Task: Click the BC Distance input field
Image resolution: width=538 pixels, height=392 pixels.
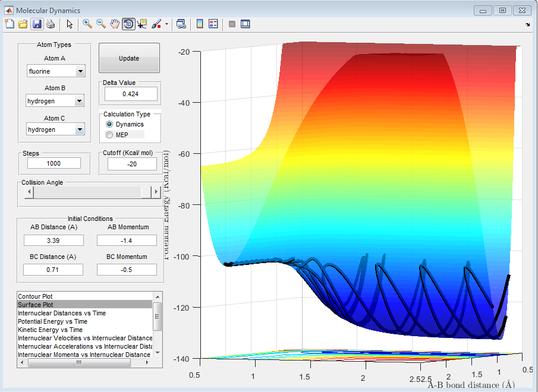Action: [x=53, y=270]
